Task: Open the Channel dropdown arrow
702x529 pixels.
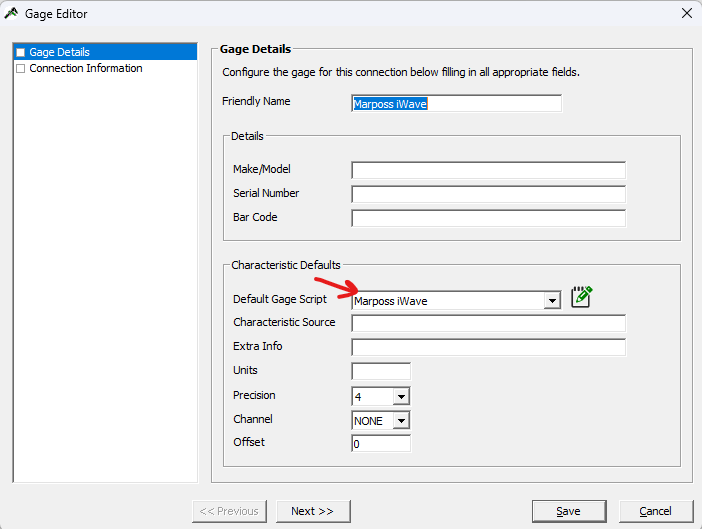Action: (x=401, y=421)
